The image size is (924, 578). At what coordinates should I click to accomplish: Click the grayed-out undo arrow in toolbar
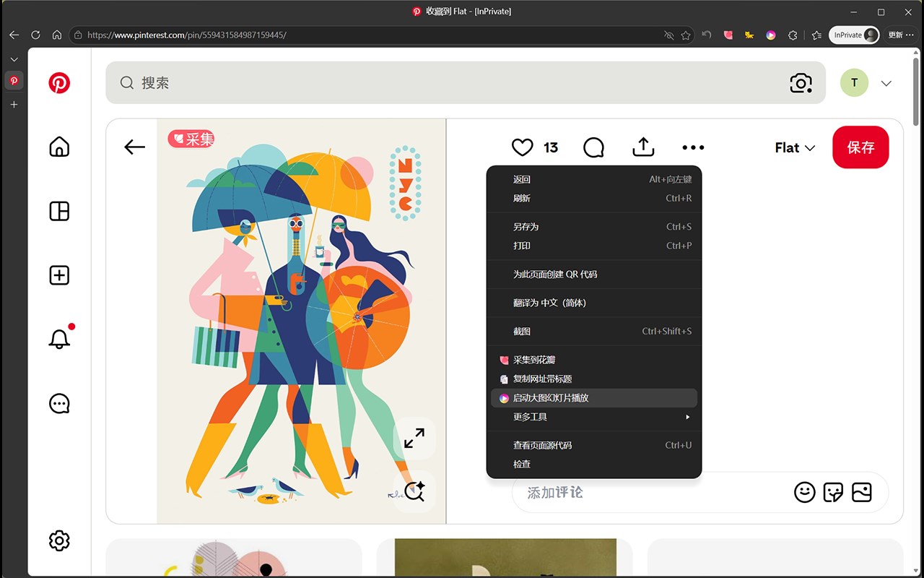coord(707,35)
